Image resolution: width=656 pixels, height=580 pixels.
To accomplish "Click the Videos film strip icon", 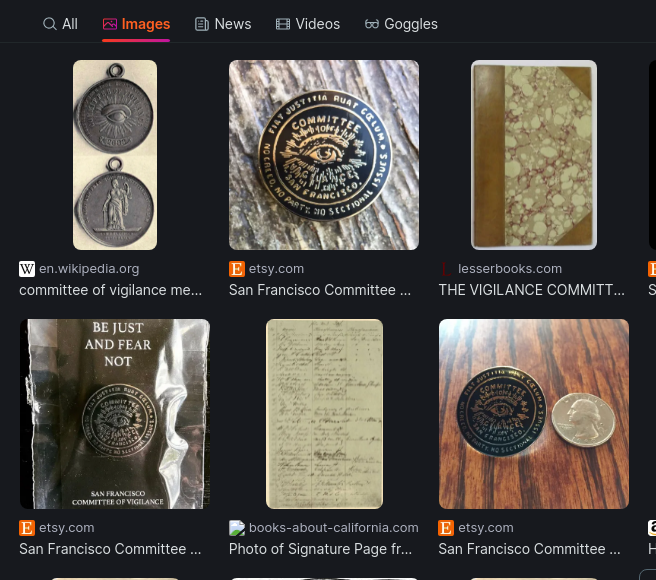I will pyautogui.click(x=283, y=24).
